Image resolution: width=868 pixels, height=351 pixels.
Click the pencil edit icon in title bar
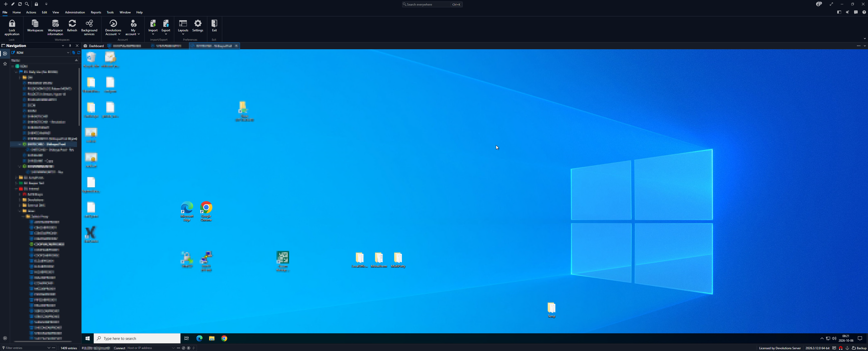pyautogui.click(x=13, y=4)
